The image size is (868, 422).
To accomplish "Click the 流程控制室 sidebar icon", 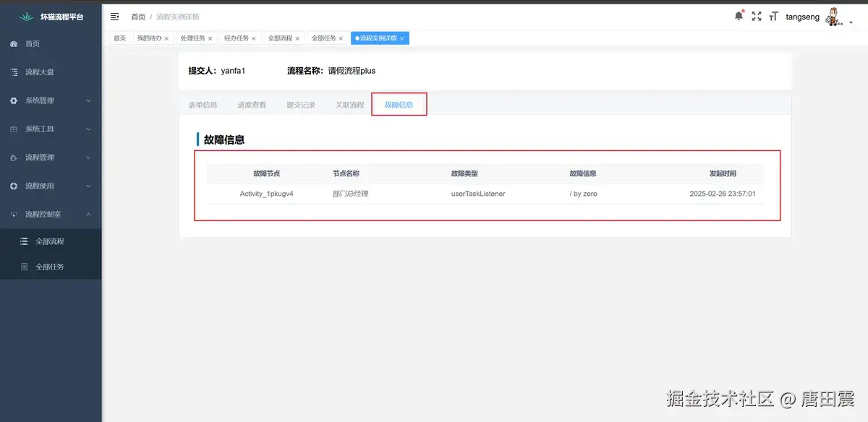I will 14,215.
